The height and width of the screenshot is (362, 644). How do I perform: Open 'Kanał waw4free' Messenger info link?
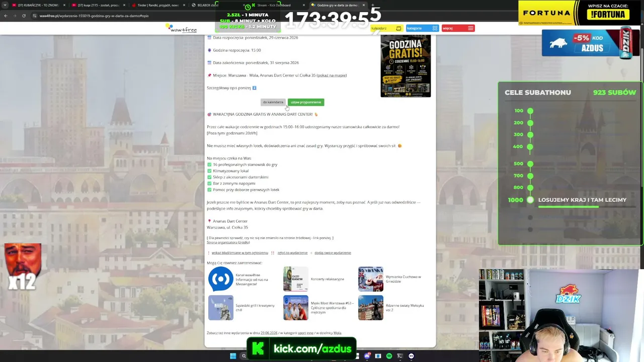(x=253, y=279)
